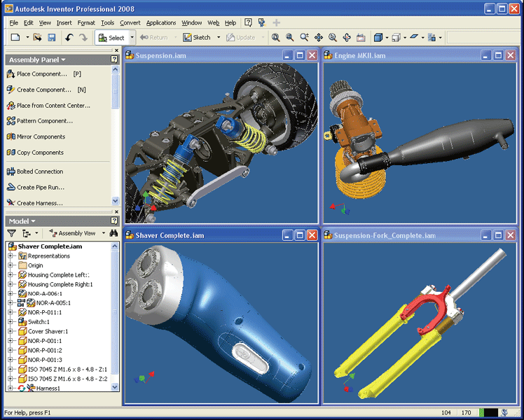Open the Assembly Panel dropdown header

[x=37, y=59]
